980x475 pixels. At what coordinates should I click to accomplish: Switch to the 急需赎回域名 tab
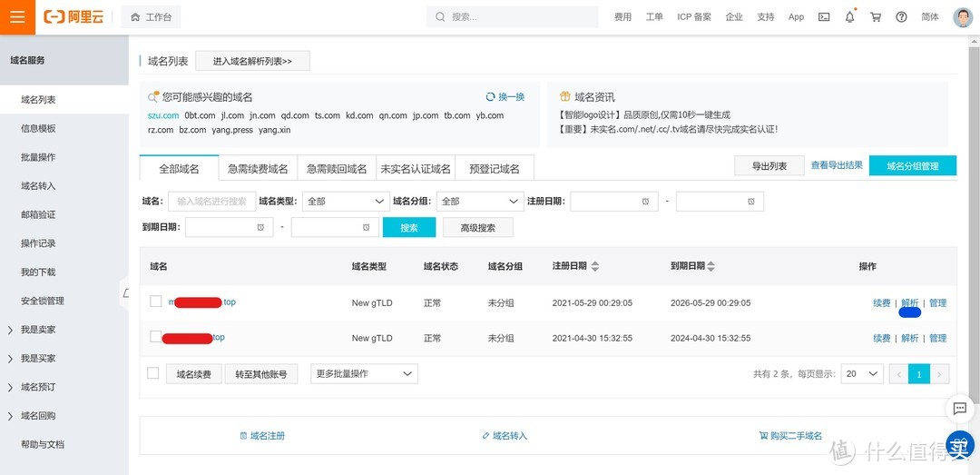click(337, 168)
